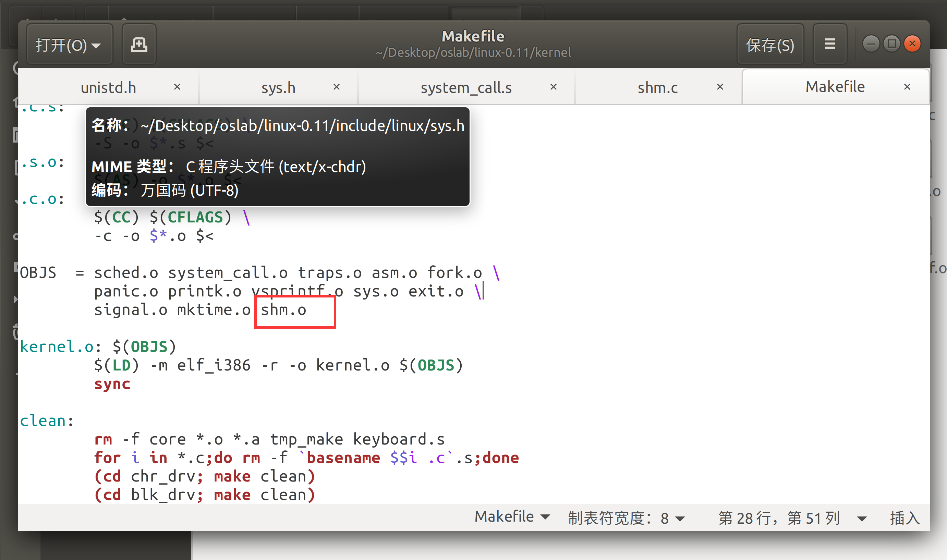Toggle the 插入 insert mode indicator
Image resolution: width=947 pixels, height=560 pixels.
coord(905,518)
